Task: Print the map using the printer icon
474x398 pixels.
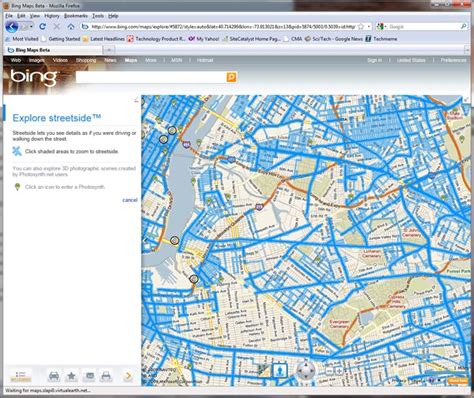Action: 106,376
